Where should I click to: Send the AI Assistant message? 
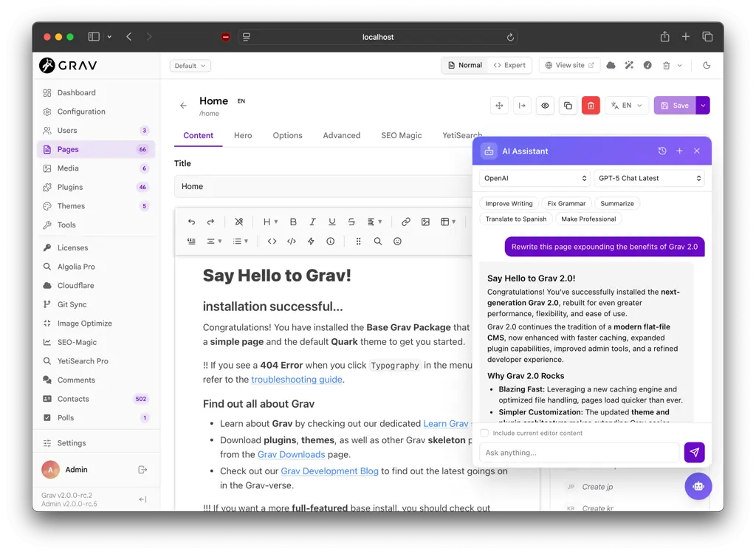tap(694, 452)
